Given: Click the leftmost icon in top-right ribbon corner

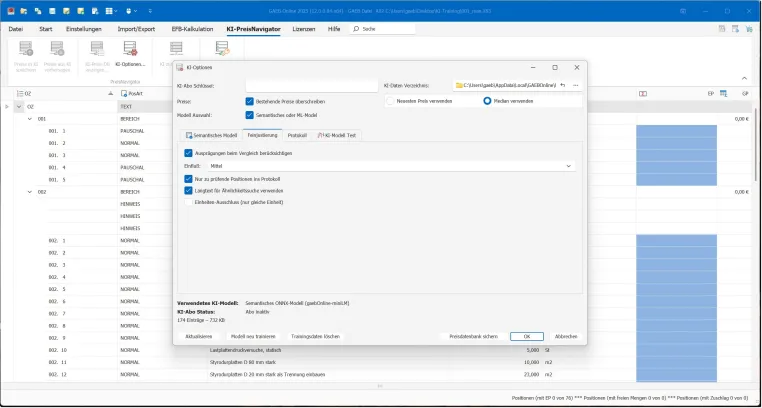Looking at the screenshot, I should click(x=722, y=29).
